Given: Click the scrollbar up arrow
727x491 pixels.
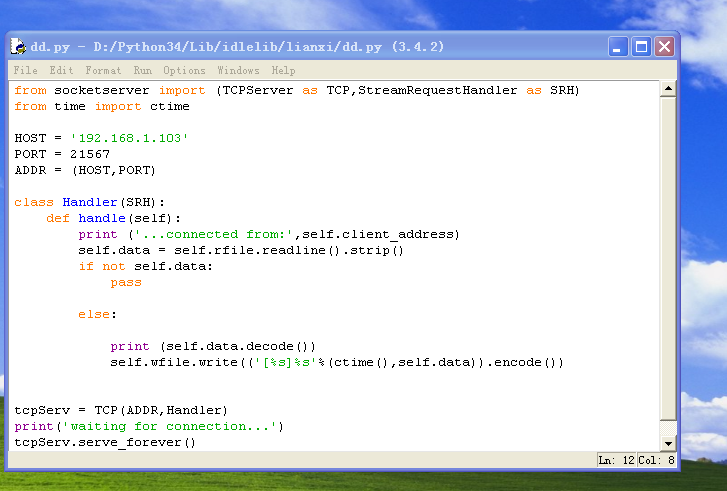Looking at the screenshot, I should tap(669, 90).
